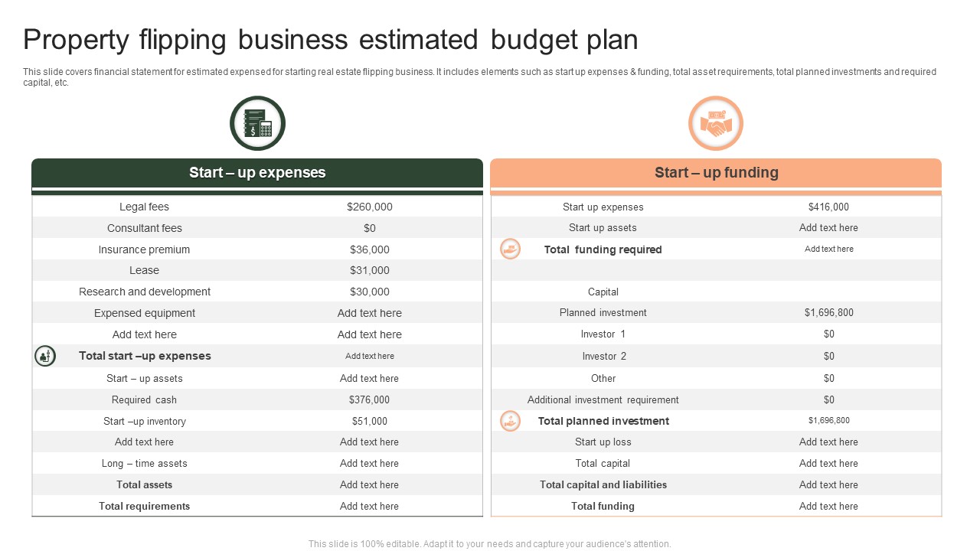Select the Start – up funding header
The height and width of the screenshot is (551, 980).
point(716,173)
